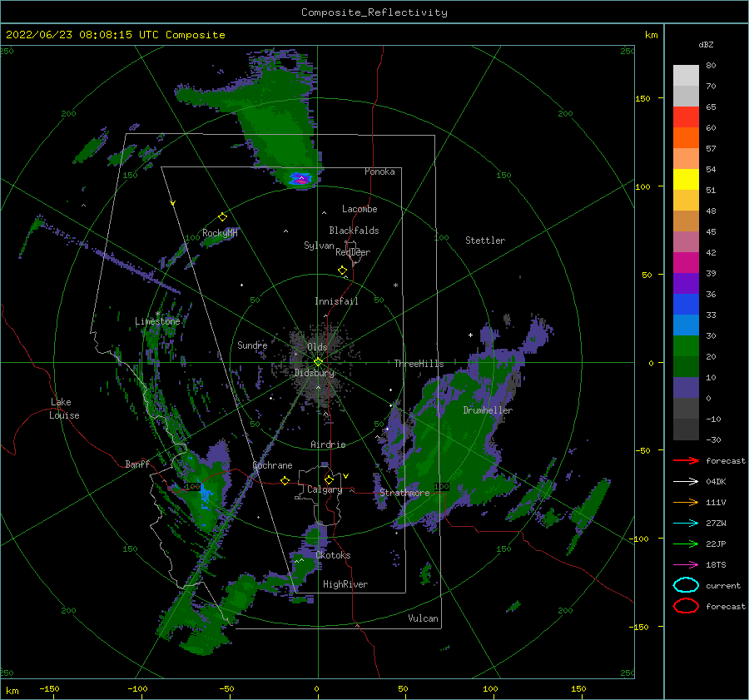This screenshot has width=749, height=700.
Task: Click the Drumheller city label
Action: tap(488, 410)
